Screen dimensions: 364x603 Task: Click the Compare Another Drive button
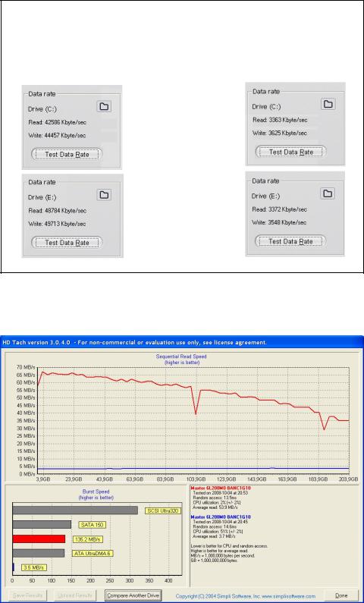coord(133,595)
